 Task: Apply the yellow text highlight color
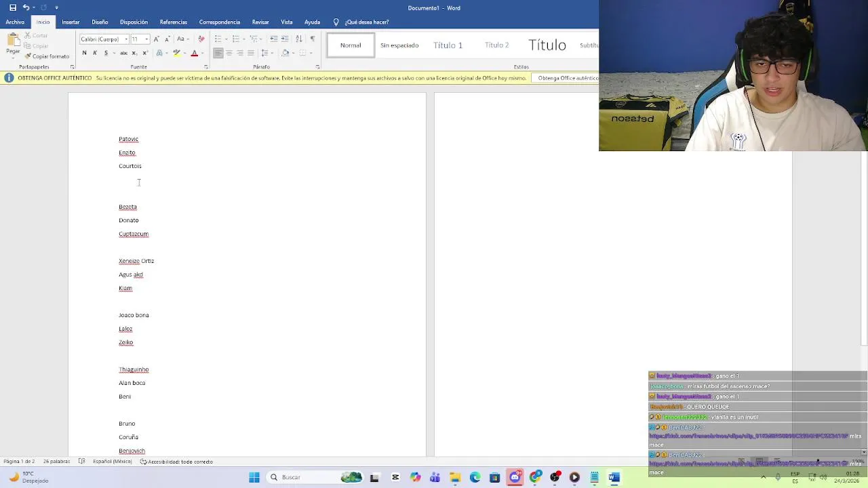click(x=176, y=53)
